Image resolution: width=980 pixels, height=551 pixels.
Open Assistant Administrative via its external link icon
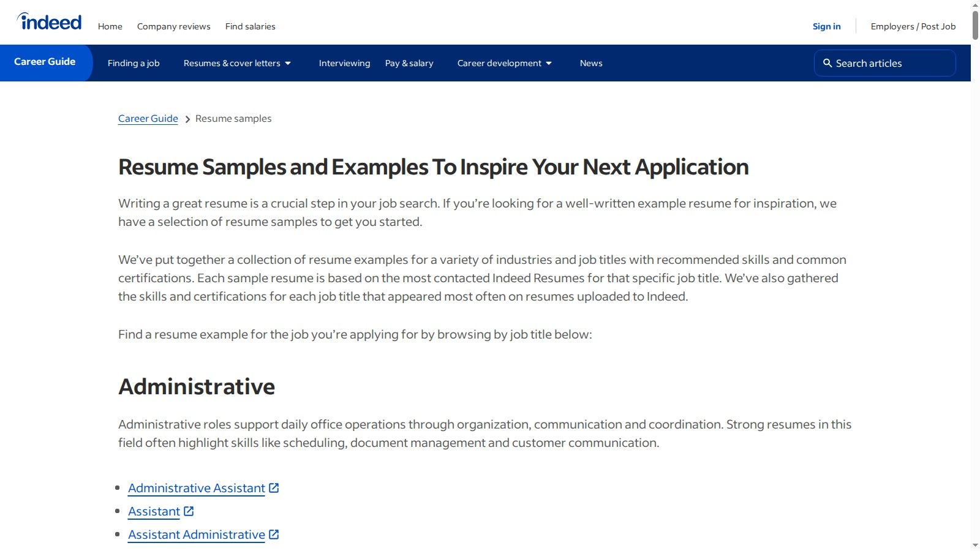[x=274, y=534]
